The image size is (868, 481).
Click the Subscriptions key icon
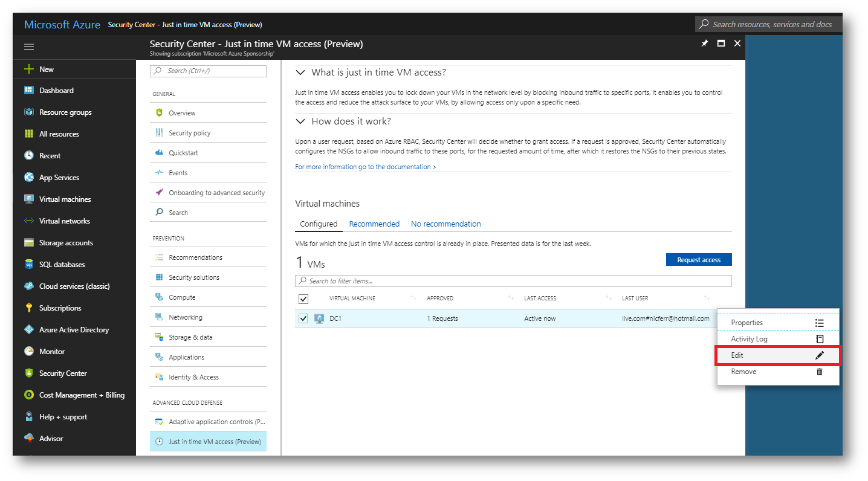tap(28, 308)
